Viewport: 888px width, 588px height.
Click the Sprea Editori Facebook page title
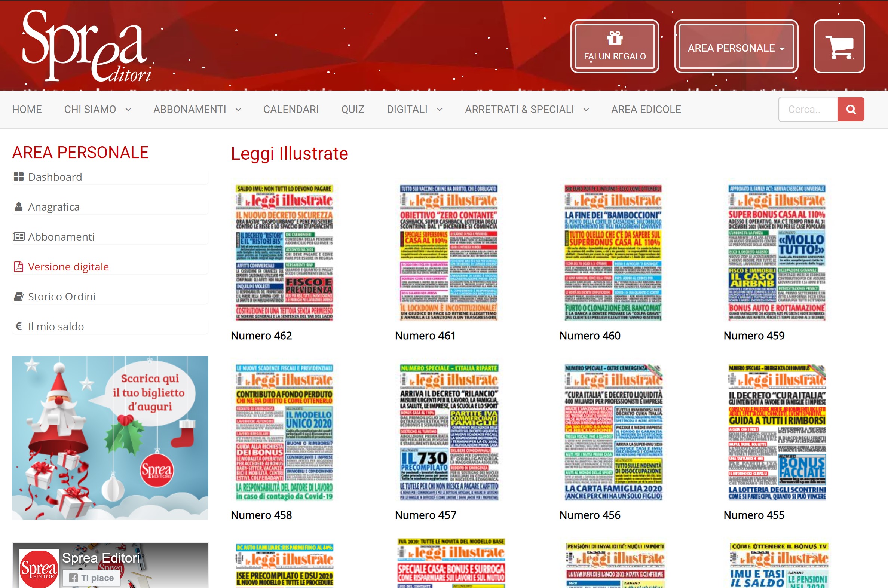pyautogui.click(x=101, y=558)
